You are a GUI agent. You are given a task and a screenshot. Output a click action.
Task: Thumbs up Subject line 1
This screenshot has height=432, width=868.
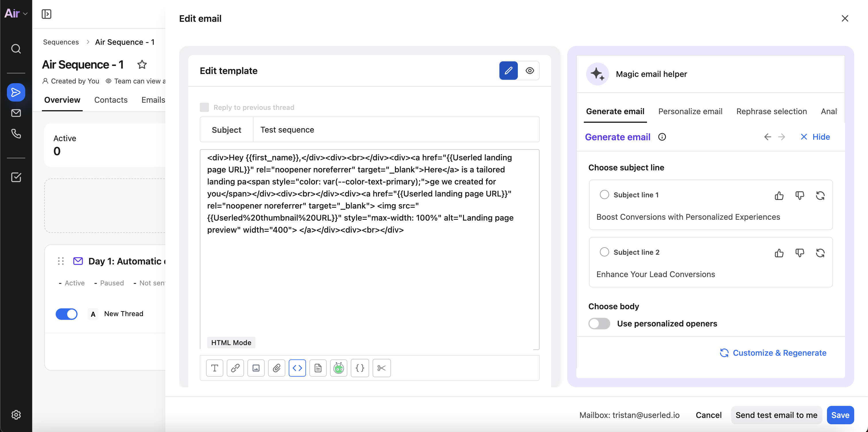point(779,195)
